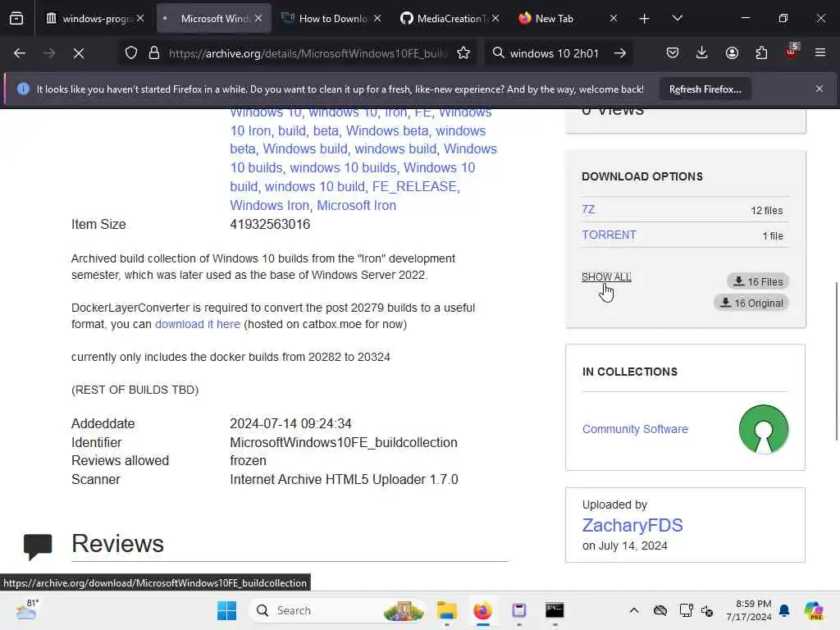Follow the download it here link

point(198,324)
